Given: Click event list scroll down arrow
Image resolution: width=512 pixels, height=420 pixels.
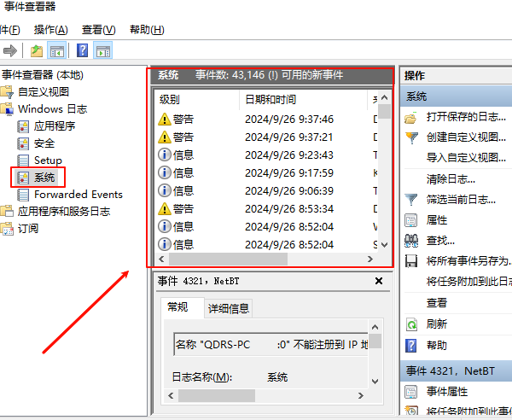Looking at the screenshot, I should click(385, 245).
